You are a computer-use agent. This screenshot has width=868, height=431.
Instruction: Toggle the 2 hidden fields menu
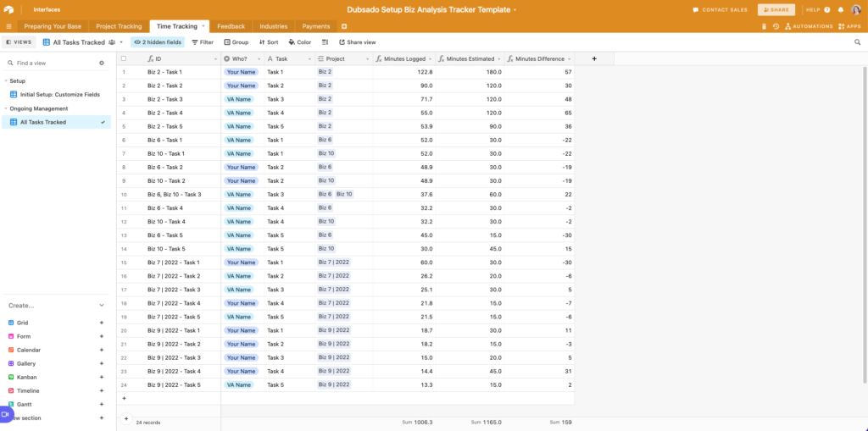tap(157, 42)
